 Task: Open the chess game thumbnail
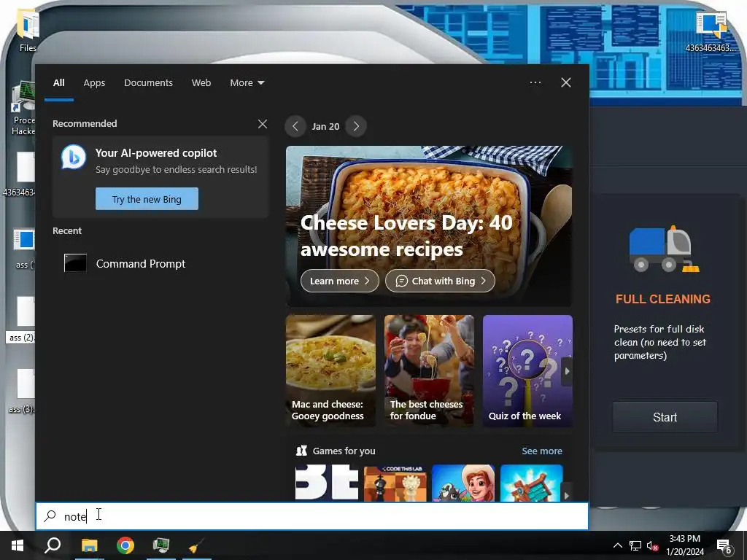[395, 483]
